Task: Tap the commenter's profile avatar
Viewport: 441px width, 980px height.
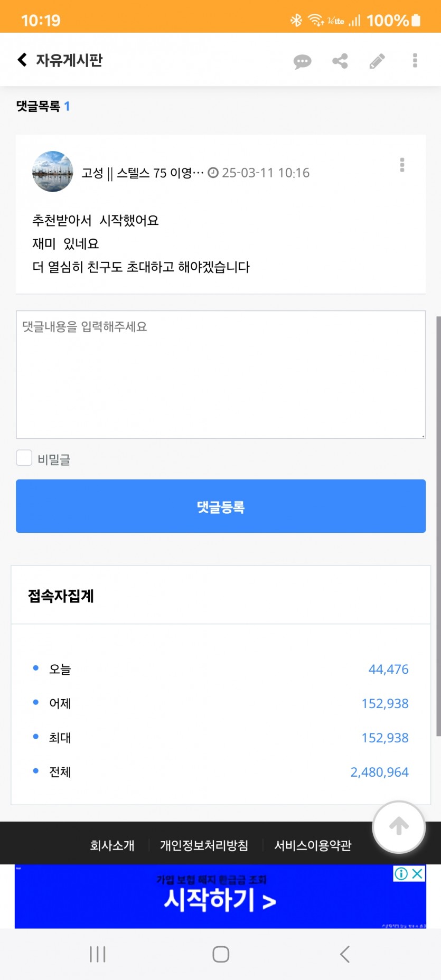Action: pyautogui.click(x=53, y=172)
